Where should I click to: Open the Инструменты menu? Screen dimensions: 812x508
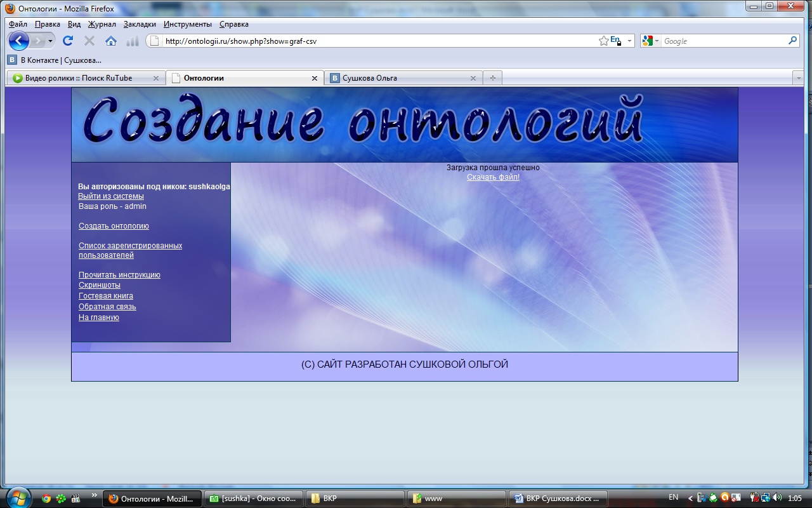click(x=188, y=24)
